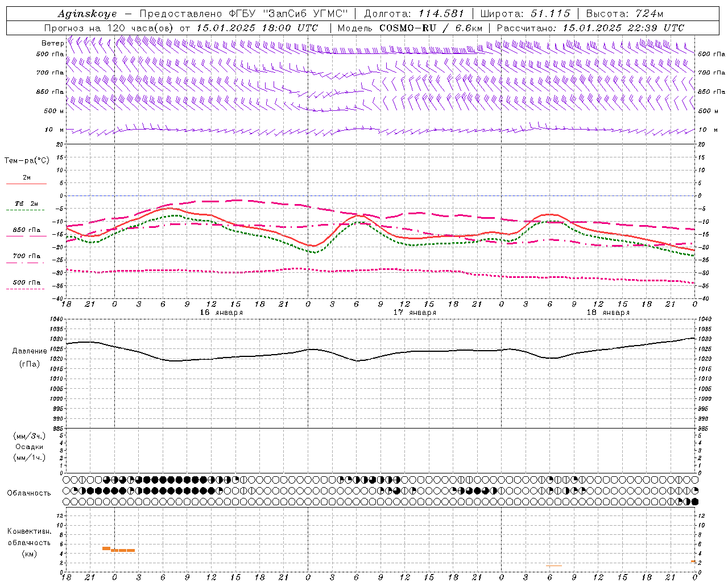This screenshot has width=728, height=582.
Task: Click the left 10 м wind level label
Action: click(x=55, y=130)
